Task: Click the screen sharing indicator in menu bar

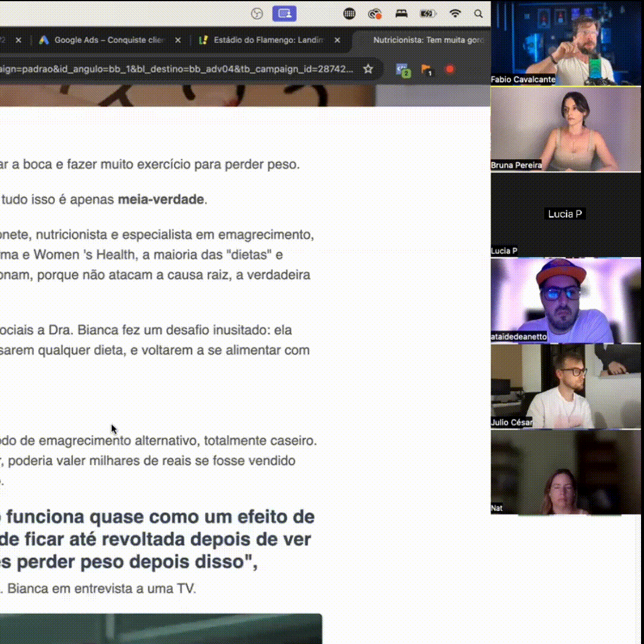Action: 284,14
